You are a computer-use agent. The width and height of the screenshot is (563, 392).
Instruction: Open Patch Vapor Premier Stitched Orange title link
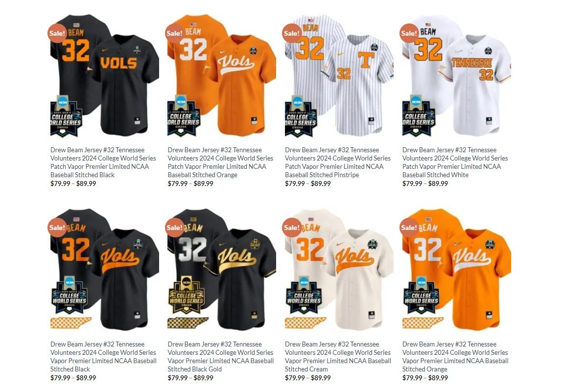click(x=220, y=162)
